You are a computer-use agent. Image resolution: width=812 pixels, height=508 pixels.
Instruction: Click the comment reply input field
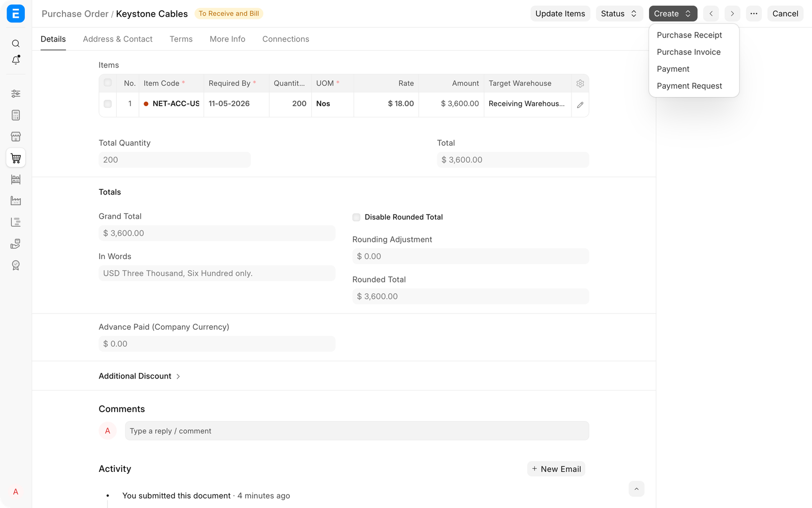point(357,431)
